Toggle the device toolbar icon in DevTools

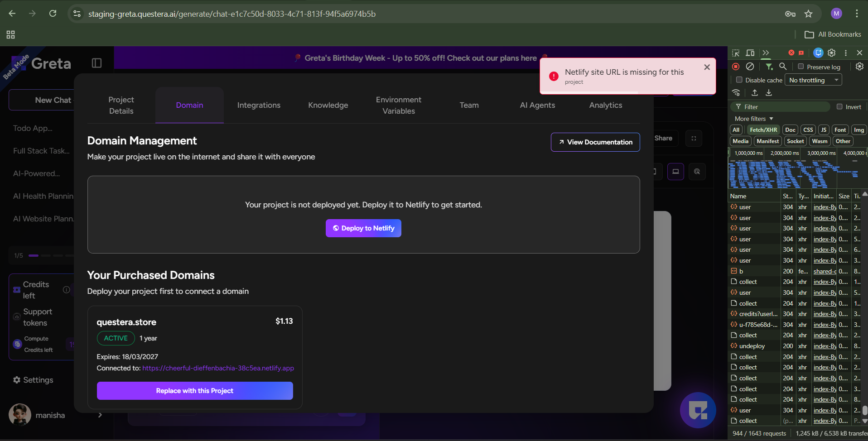click(750, 53)
